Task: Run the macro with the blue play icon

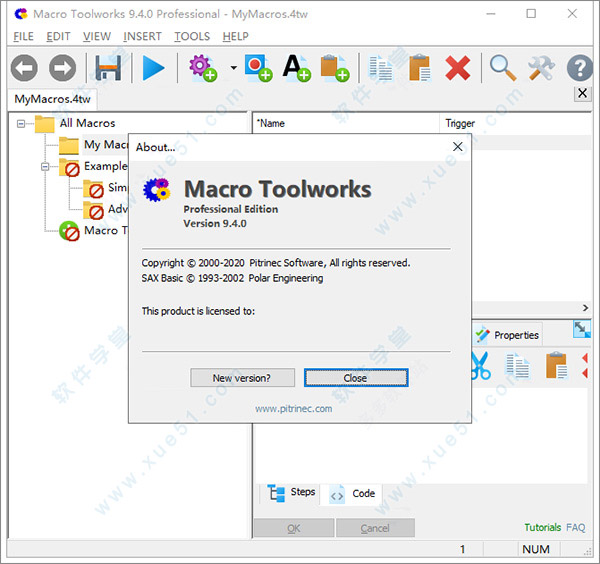Action: 153,68
